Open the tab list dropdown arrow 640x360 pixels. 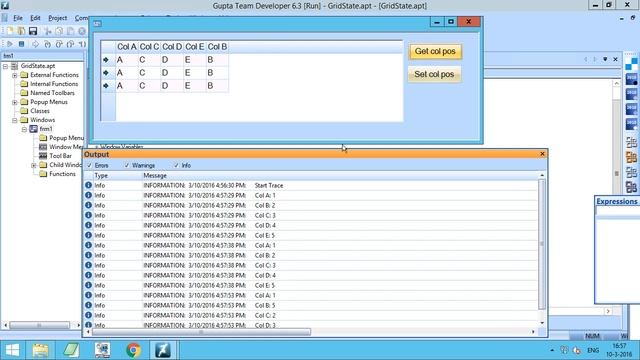click(x=605, y=59)
